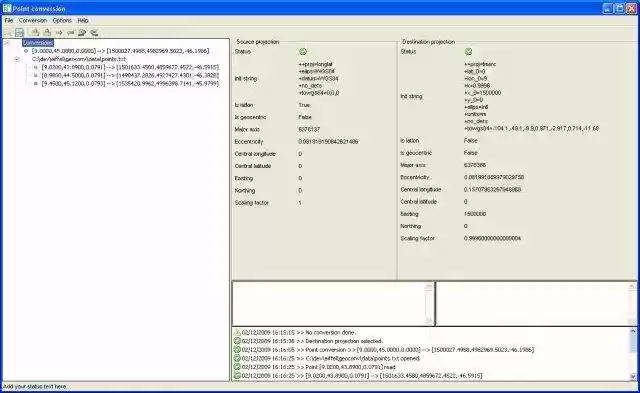Collapse the points.txt file tree node
Screen dimensions: 640x393
point(17,59)
